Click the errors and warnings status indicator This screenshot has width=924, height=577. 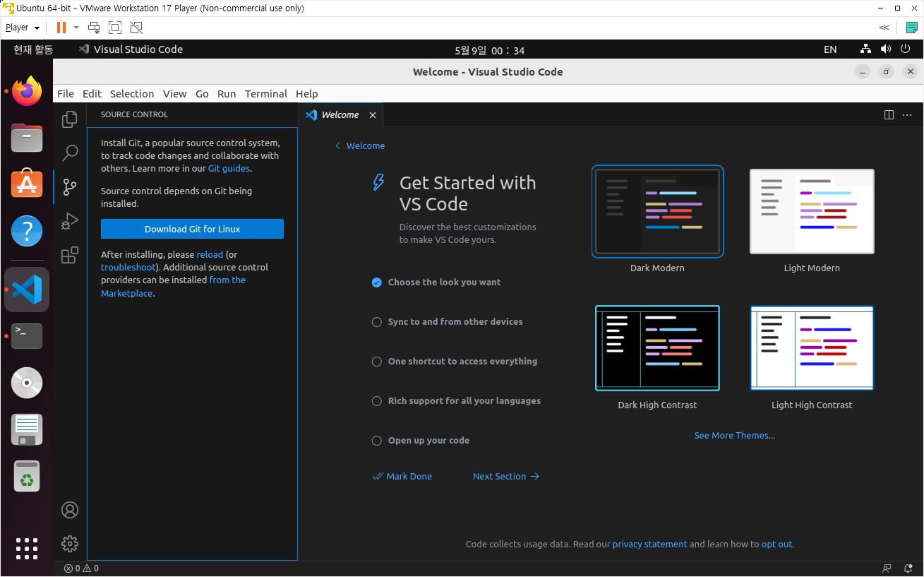pyautogui.click(x=81, y=569)
